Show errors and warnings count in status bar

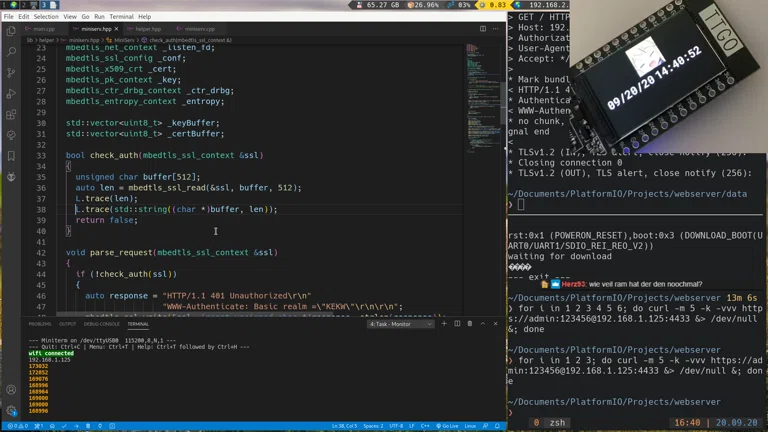[x=18, y=426]
